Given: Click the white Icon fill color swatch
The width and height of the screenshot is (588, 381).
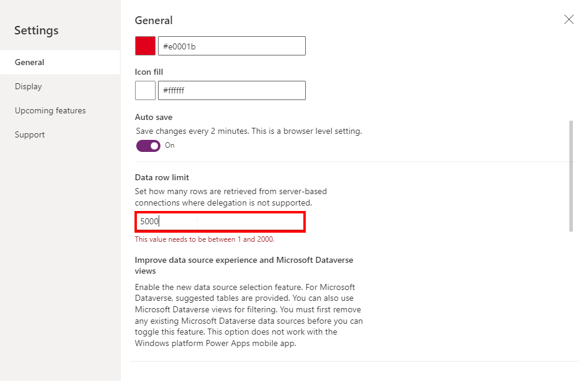Looking at the screenshot, I should point(145,90).
